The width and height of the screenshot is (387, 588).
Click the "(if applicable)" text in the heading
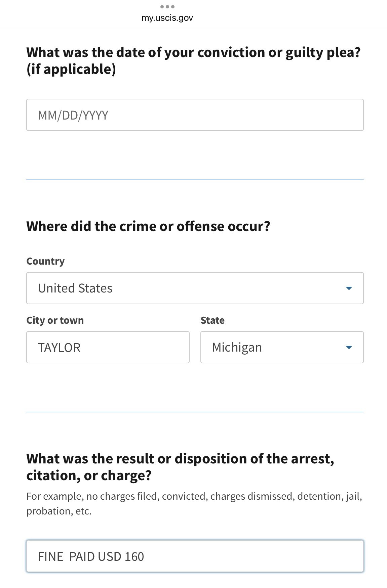tap(71, 70)
